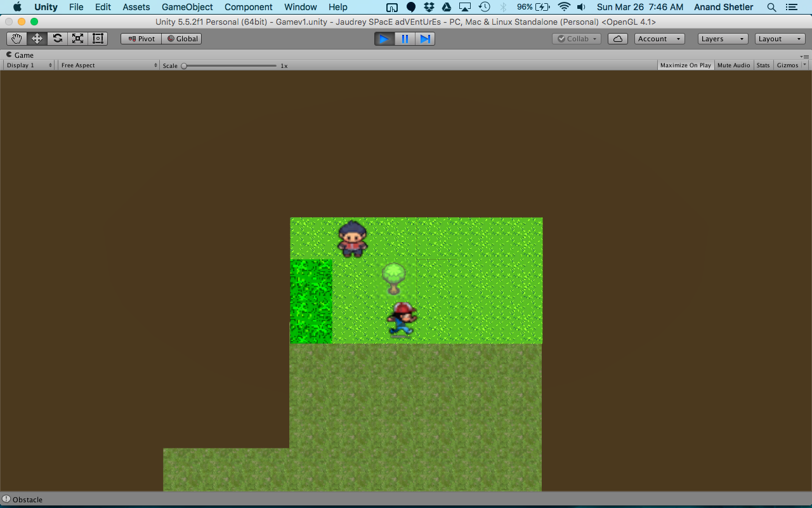Click the dark green tall grass tile
This screenshot has width=812, height=508.
coord(311,301)
